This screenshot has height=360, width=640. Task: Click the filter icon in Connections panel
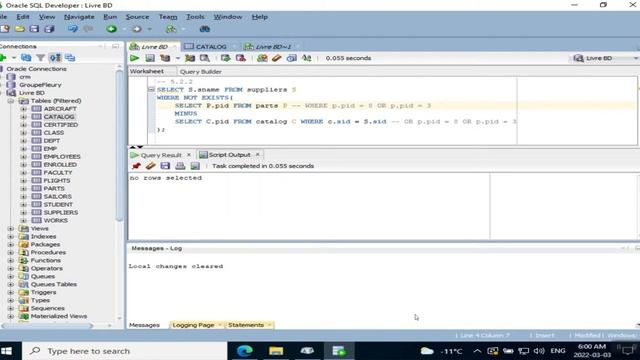[40, 58]
